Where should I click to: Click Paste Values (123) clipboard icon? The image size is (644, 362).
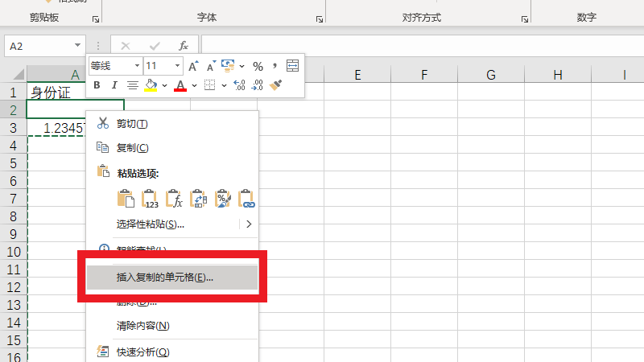pyautogui.click(x=150, y=199)
